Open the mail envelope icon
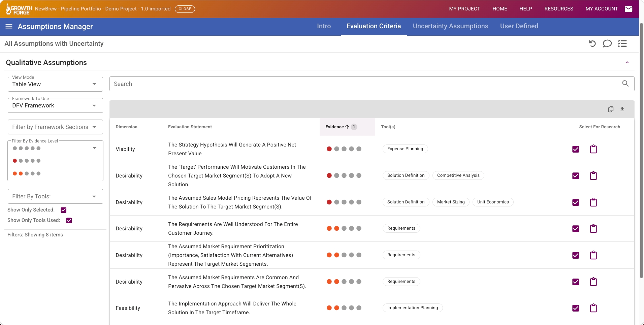The image size is (644, 325). coord(629,9)
